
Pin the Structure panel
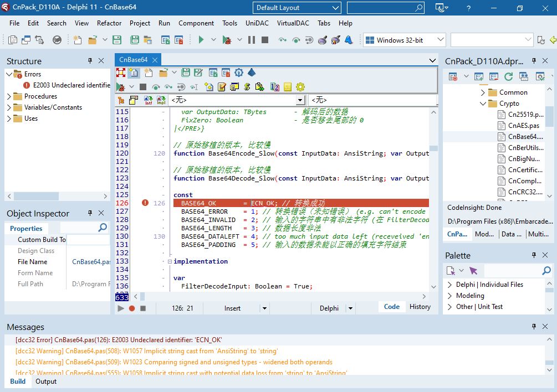(90, 61)
